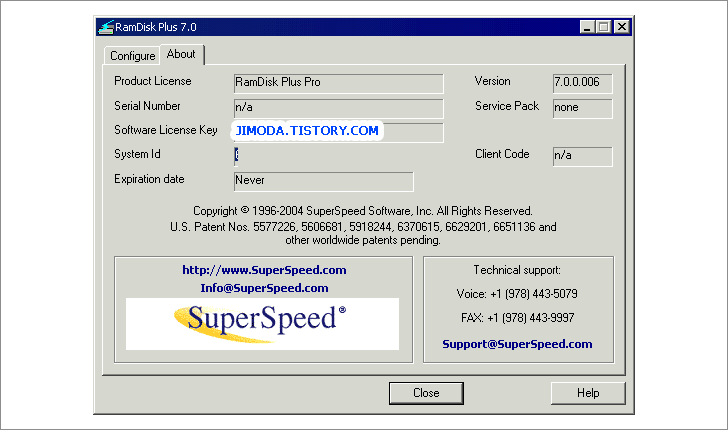Click the Product License field
Image resolution: width=728 pixels, height=430 pixels.
[x=338, y=83]
